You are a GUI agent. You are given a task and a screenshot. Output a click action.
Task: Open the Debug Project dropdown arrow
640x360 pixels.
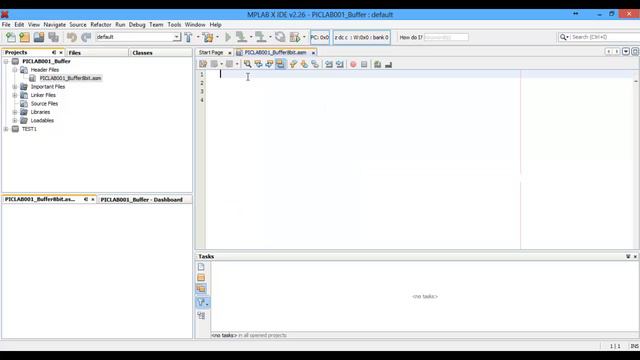(304, 37)
